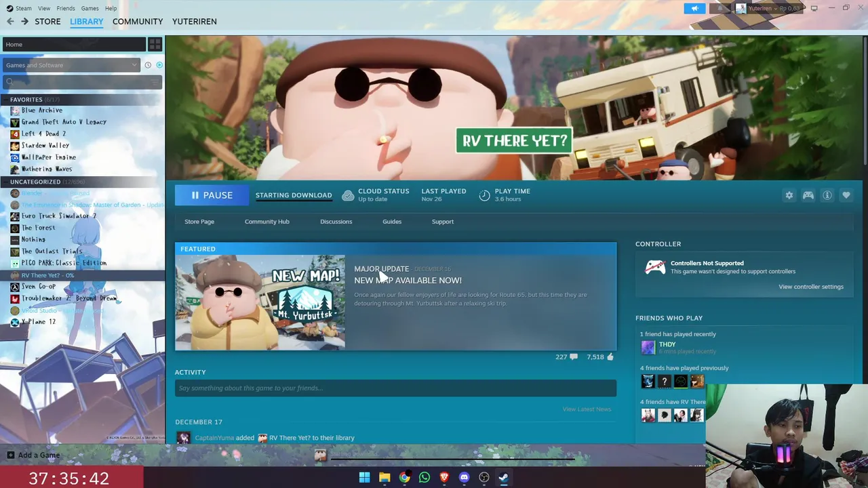Select Wallpaper Engine in the library
Screen dimensions: 868x488
pos(48,157)
